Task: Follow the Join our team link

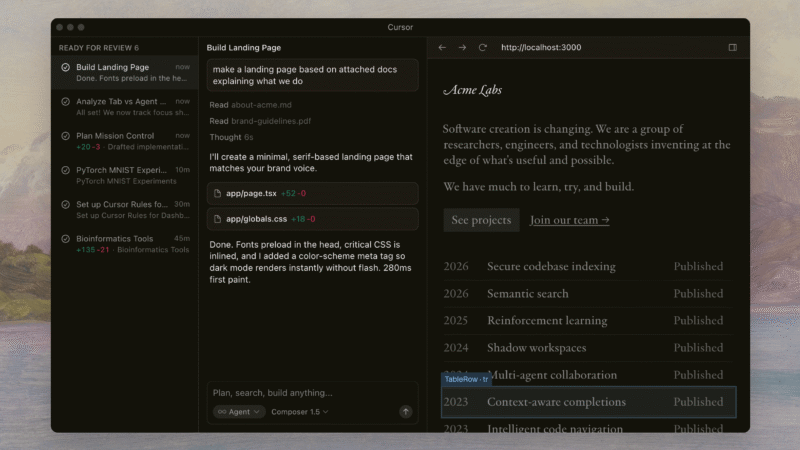Action: [569, 220]
